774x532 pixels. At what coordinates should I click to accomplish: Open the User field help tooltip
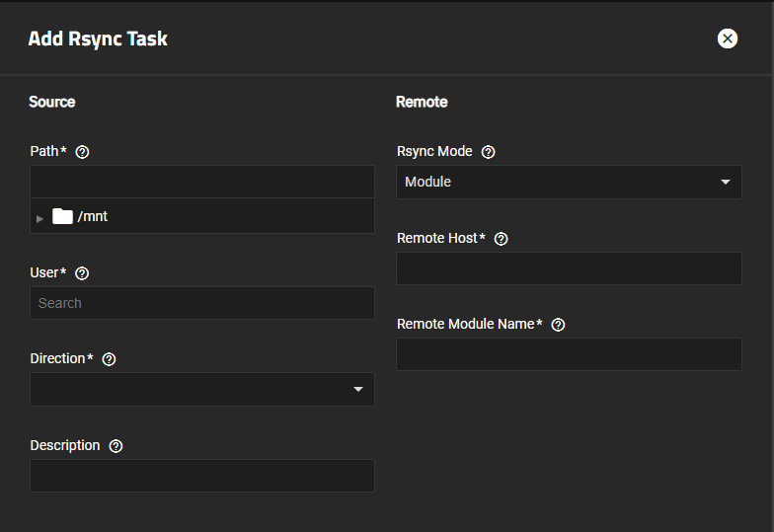[x=82, y=273]
